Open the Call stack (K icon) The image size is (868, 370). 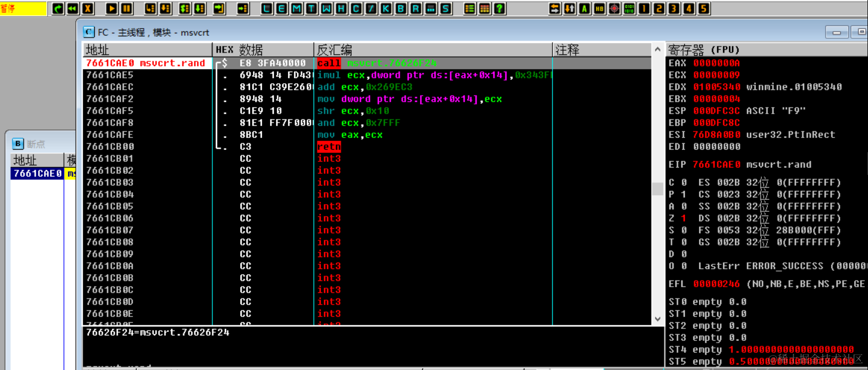click(387, 8)
